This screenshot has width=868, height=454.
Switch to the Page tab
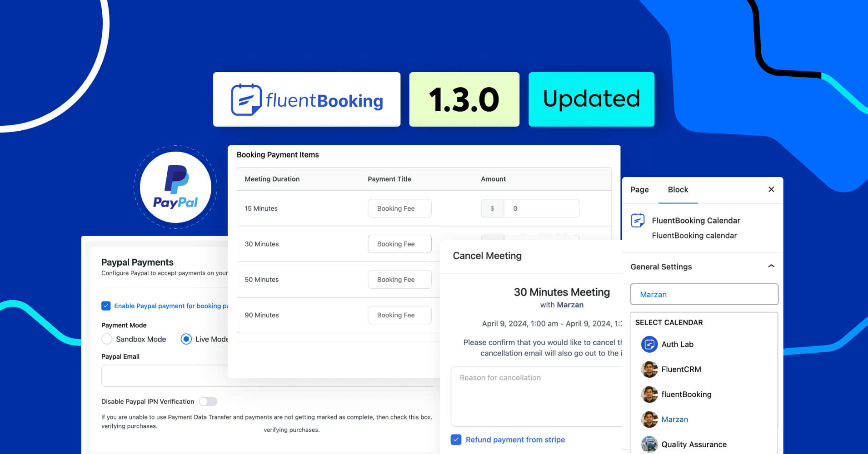639,190
